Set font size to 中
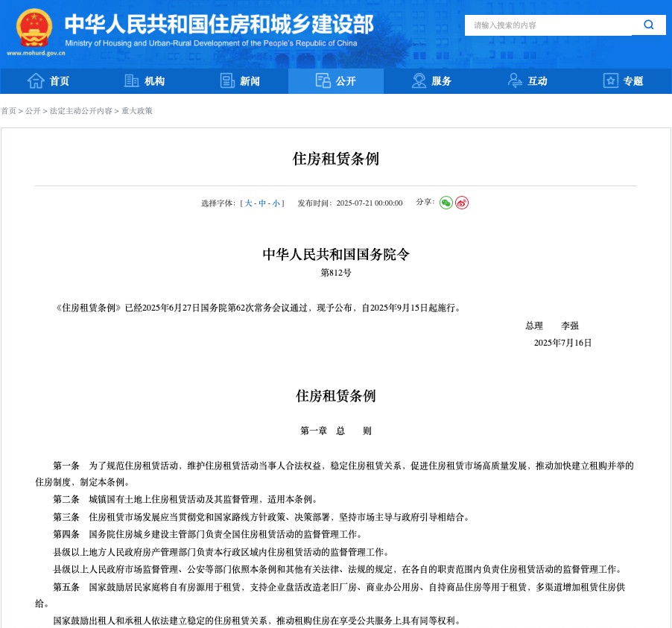 (262, 203)
